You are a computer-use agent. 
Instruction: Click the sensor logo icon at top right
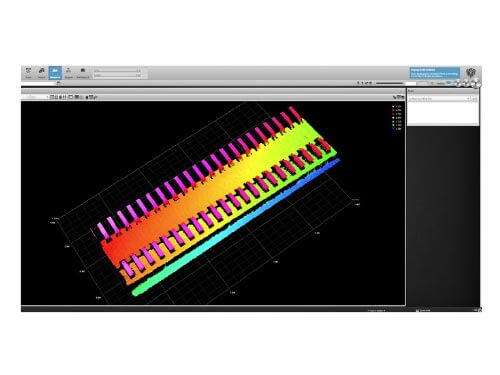tap(471, 73)
